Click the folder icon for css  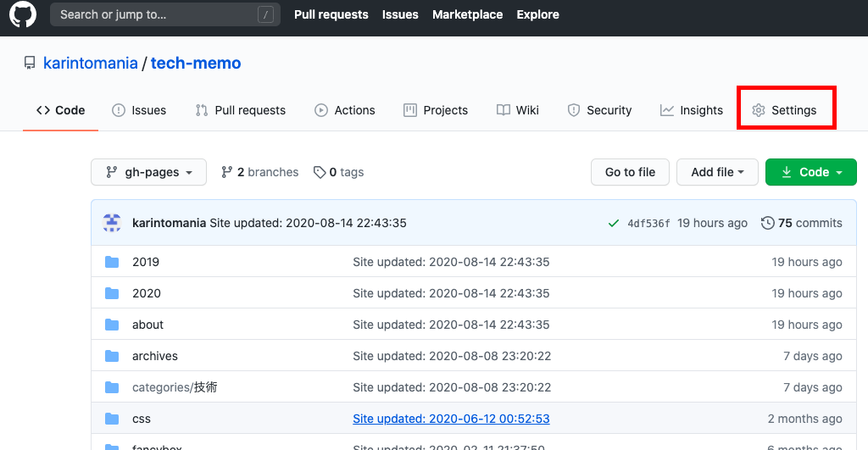point(112,419)
